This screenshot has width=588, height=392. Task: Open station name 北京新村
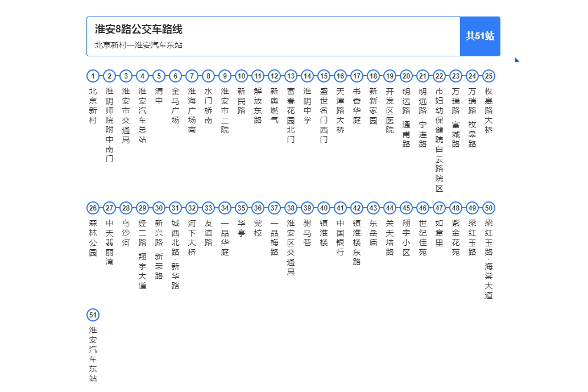pos(93,106)
